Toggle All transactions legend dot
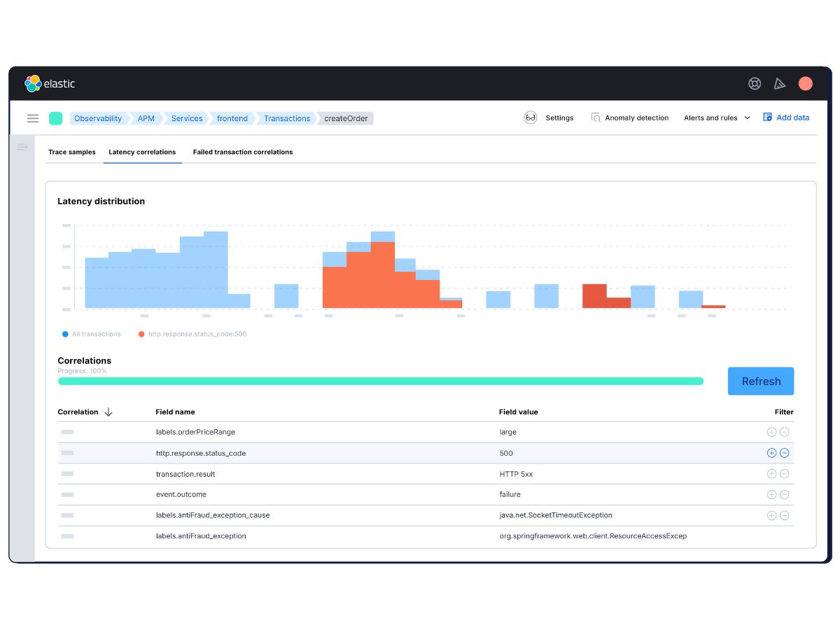This screenshot has width=840, height=630. coord(65,335)
